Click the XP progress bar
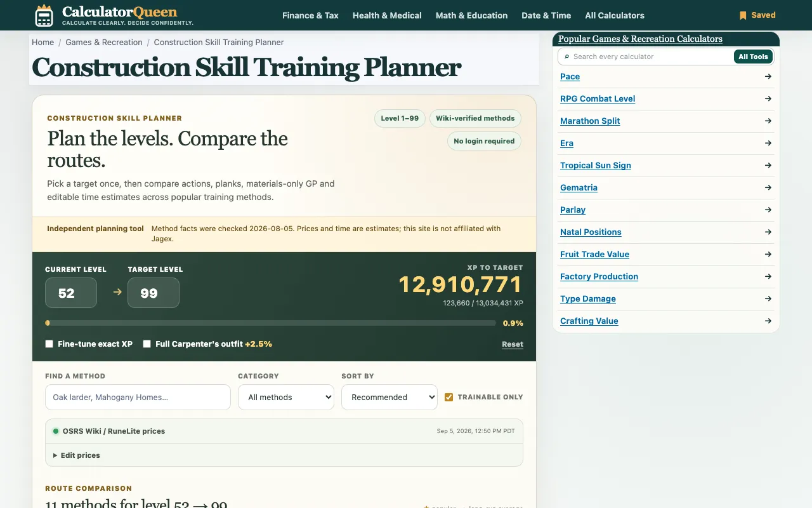812x508 pixels. [x=271, y=323]
